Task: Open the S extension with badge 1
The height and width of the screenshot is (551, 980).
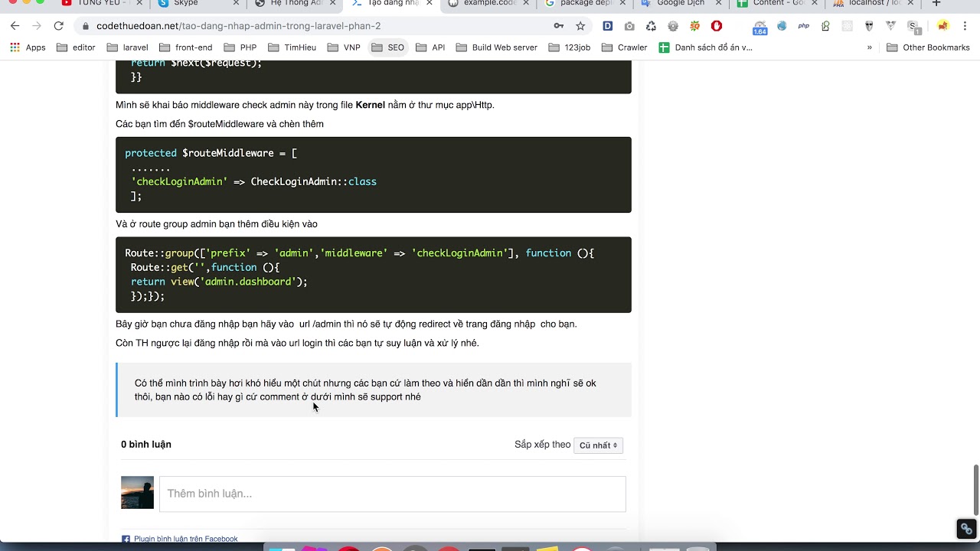Action: coord(914,27)
